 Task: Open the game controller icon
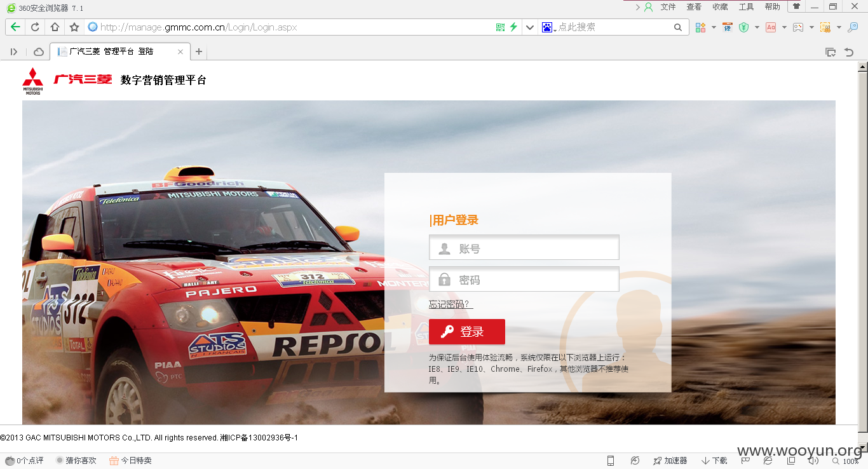tap(798, 27)
